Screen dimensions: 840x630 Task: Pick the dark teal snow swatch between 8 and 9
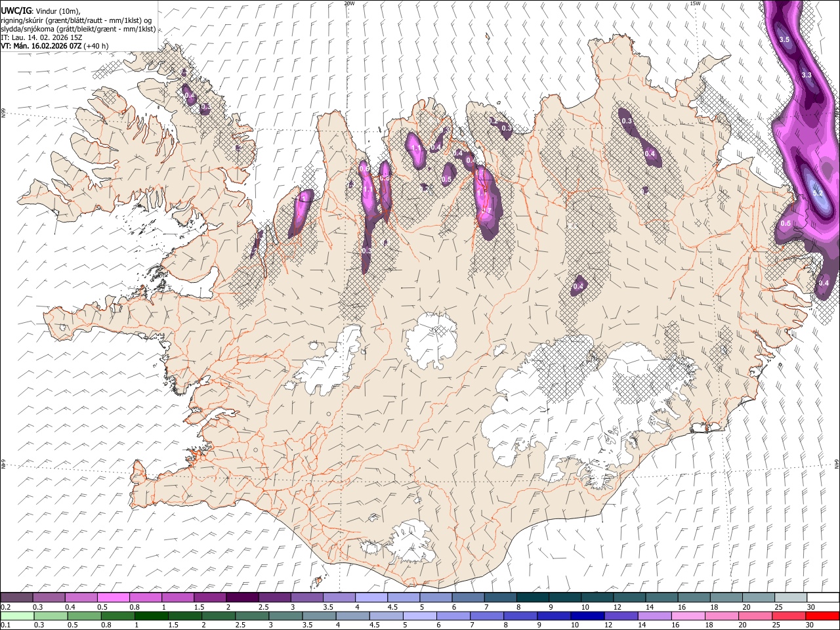pyautogui.click(x=533, y=597)
